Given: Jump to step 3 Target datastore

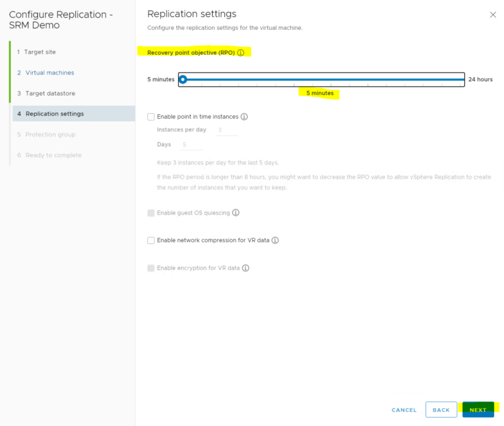Looking at the screenshot, I should [x=50, y=93].
